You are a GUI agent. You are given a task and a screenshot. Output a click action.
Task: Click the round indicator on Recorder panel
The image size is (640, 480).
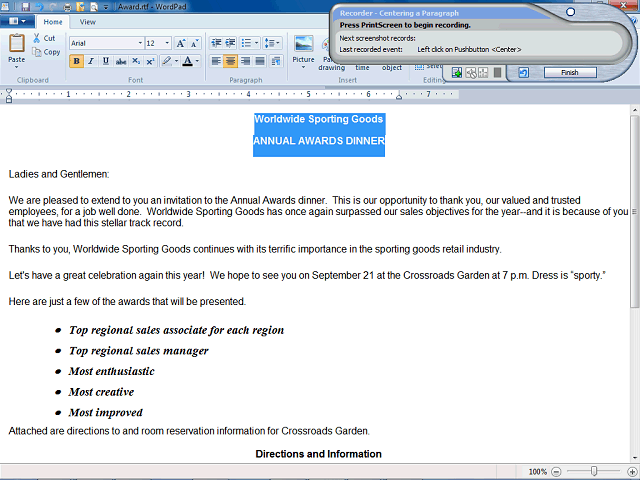click(571, 12)
